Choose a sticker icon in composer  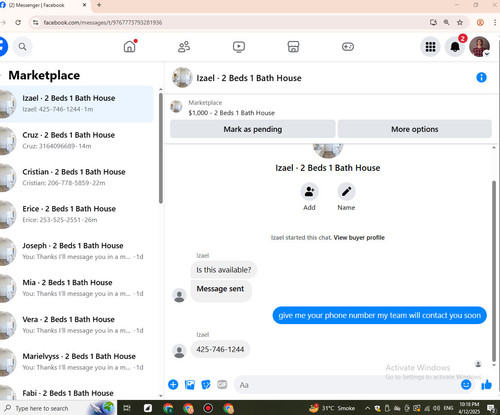(206, 385)
